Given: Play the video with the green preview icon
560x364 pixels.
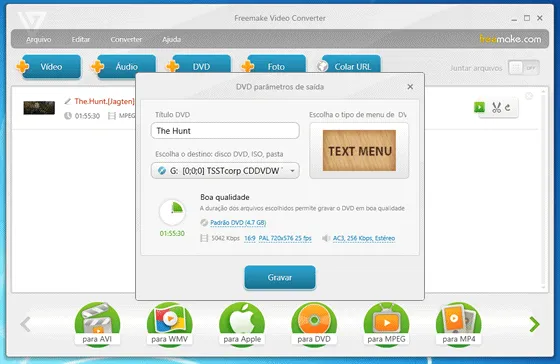Looking at the screenshot, I should click(x=479, y=107).
